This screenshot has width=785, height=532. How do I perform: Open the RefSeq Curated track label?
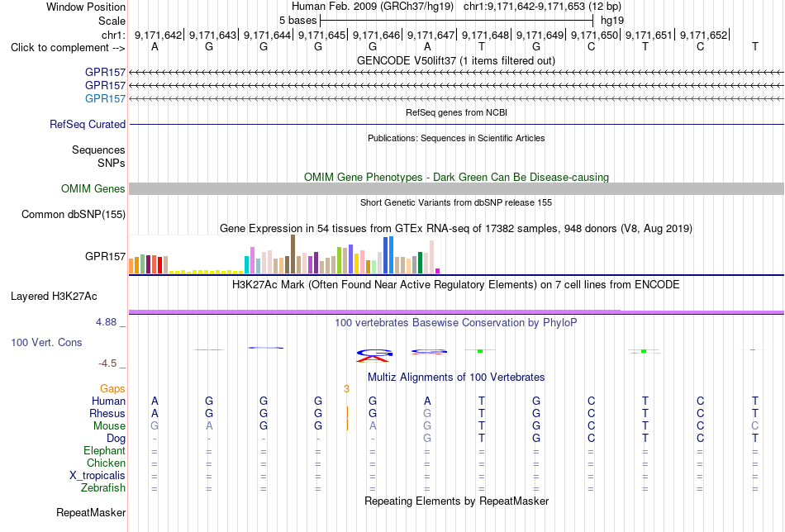88,124
